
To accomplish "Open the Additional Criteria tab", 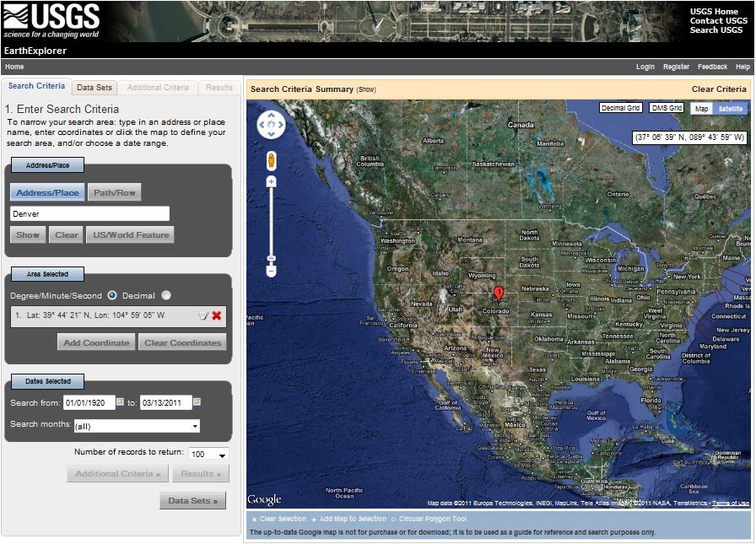I will point(158,87).
